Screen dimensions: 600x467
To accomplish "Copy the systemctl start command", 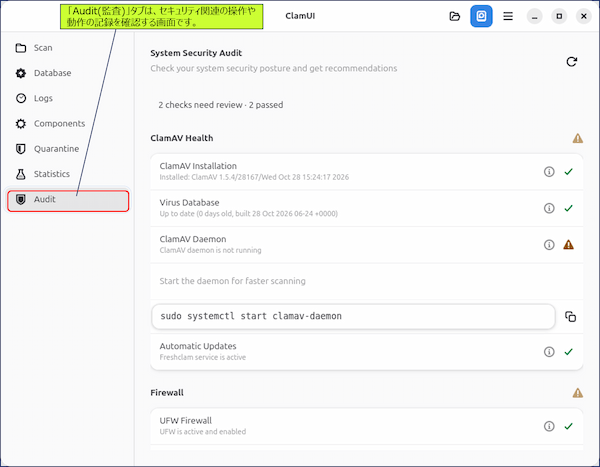I will coord(571,317).
